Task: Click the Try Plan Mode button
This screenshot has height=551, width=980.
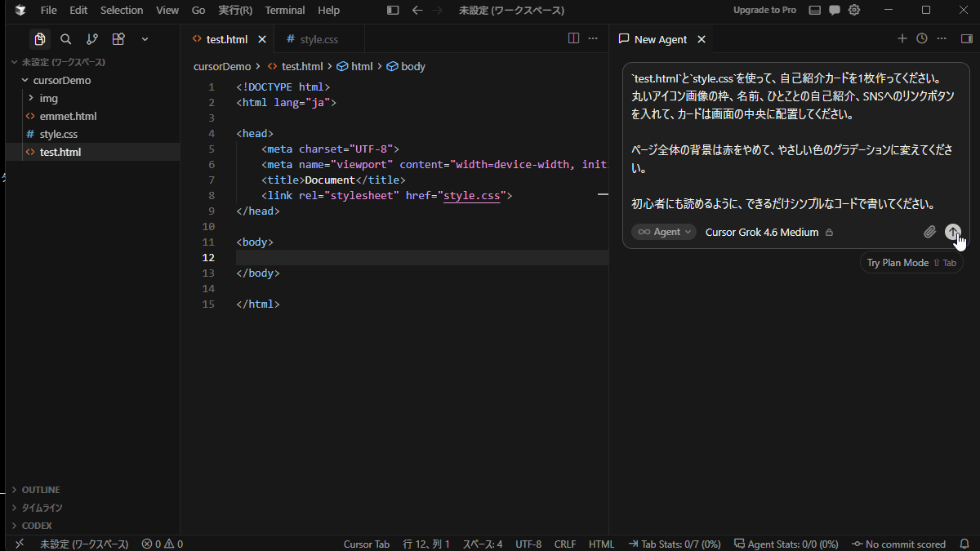Action: tap(911, 263)
